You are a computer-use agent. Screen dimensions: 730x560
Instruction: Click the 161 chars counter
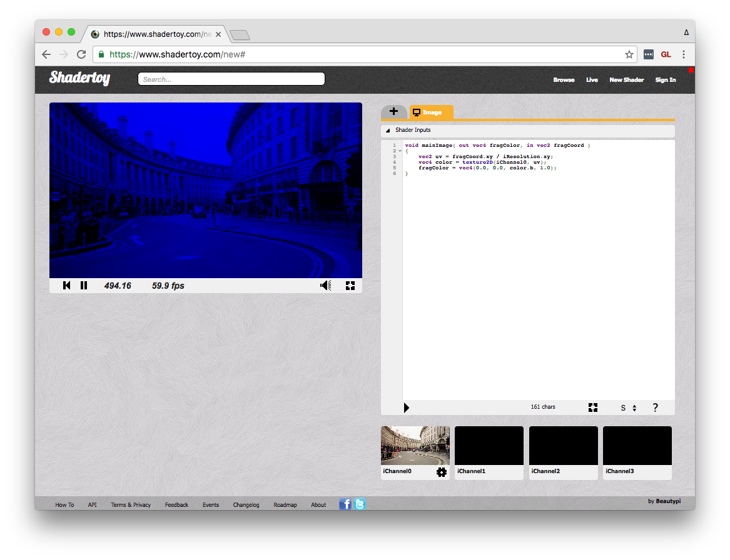[543, 407]
